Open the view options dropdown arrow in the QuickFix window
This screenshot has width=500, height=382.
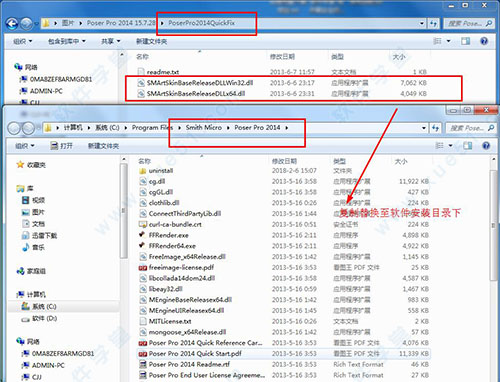pos(448,41)
